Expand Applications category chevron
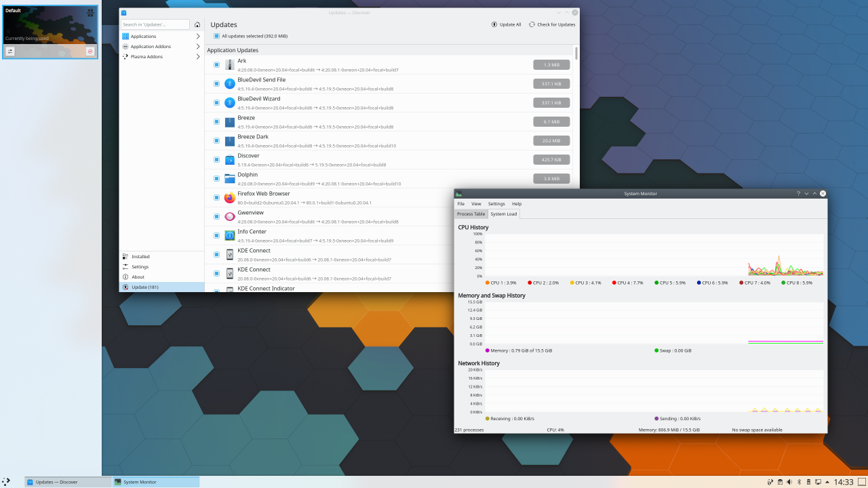The width and height of the screenshot is (868, 488). coord(198,36)
